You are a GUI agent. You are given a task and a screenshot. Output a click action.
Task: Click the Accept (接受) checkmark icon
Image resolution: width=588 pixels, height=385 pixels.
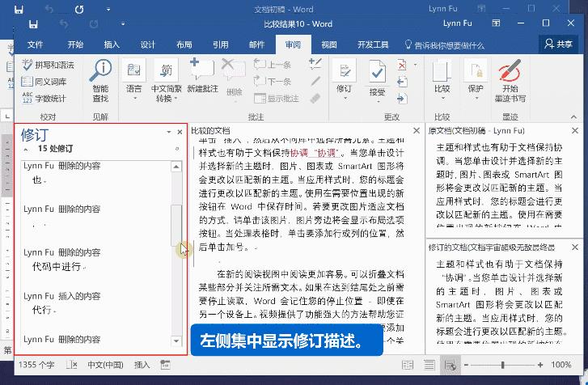point(377,72)
